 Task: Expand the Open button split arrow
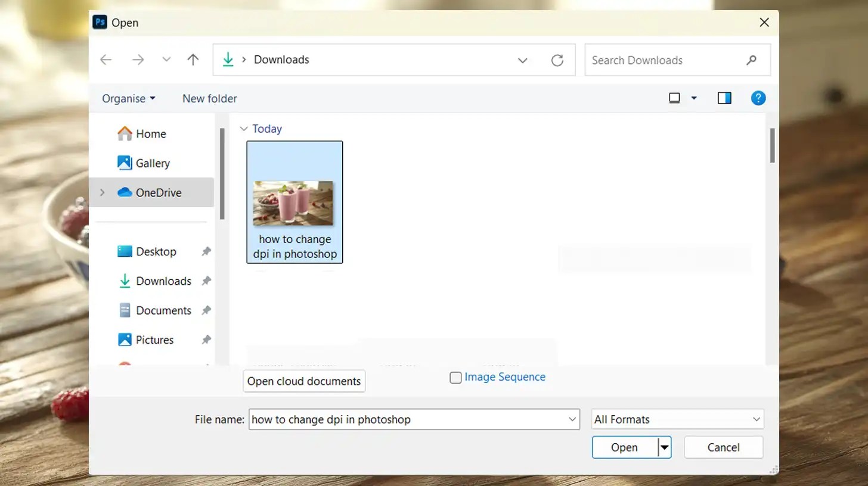click(664, 447)
